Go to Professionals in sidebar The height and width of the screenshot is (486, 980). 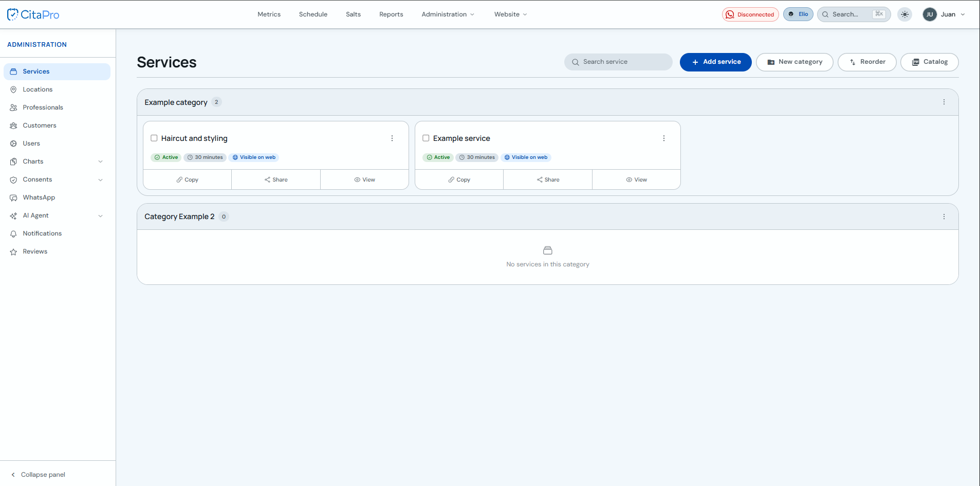coord(57,107)
